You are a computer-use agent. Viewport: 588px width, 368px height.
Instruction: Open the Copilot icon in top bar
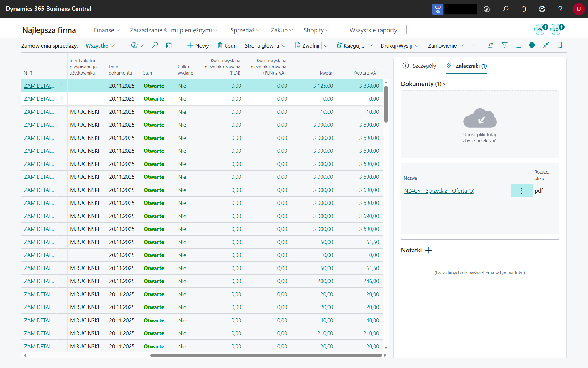pos(487,9)
